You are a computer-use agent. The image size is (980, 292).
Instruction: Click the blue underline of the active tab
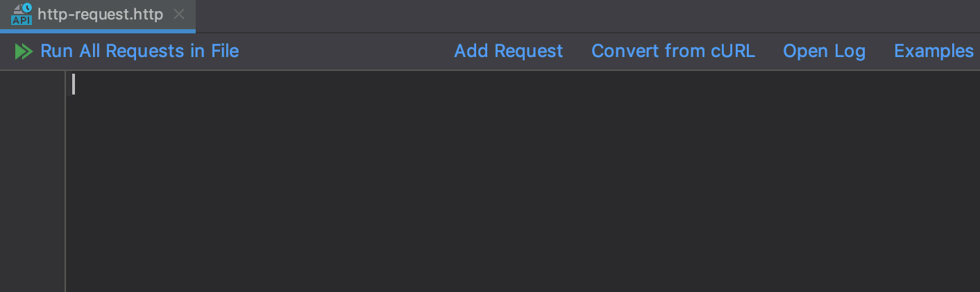click(98, 31)
